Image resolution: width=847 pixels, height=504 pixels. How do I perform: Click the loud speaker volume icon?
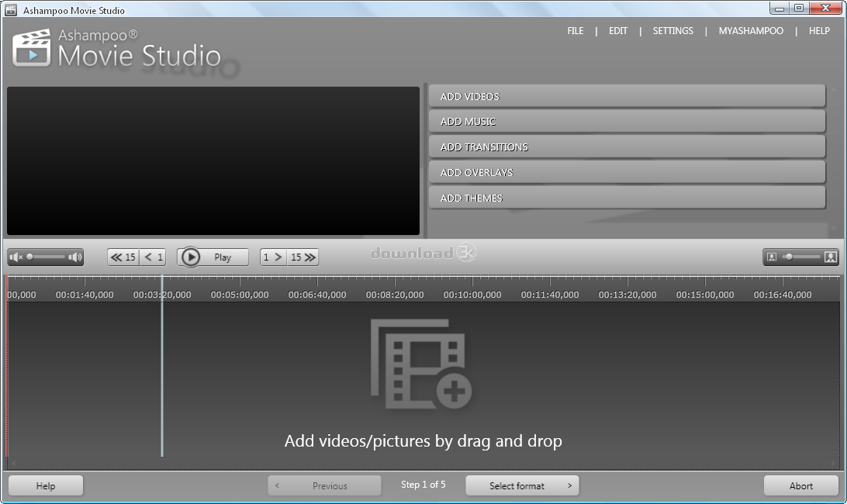(75, 257)
